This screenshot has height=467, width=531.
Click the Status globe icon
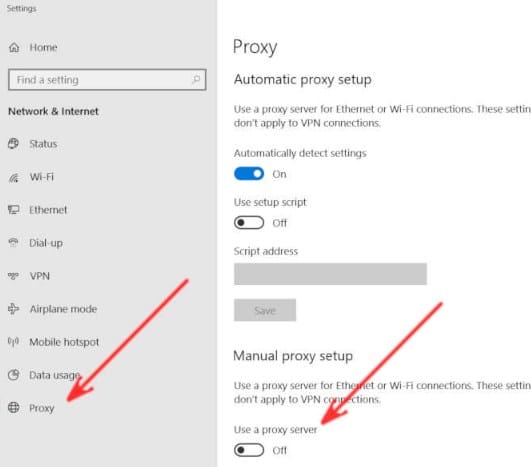click(x=13, y=144)
